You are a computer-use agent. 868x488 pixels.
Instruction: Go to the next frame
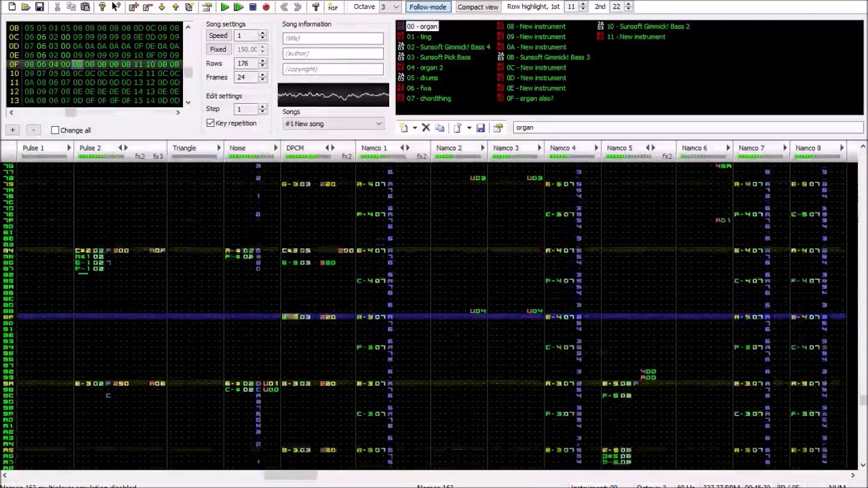click(297, 7)
